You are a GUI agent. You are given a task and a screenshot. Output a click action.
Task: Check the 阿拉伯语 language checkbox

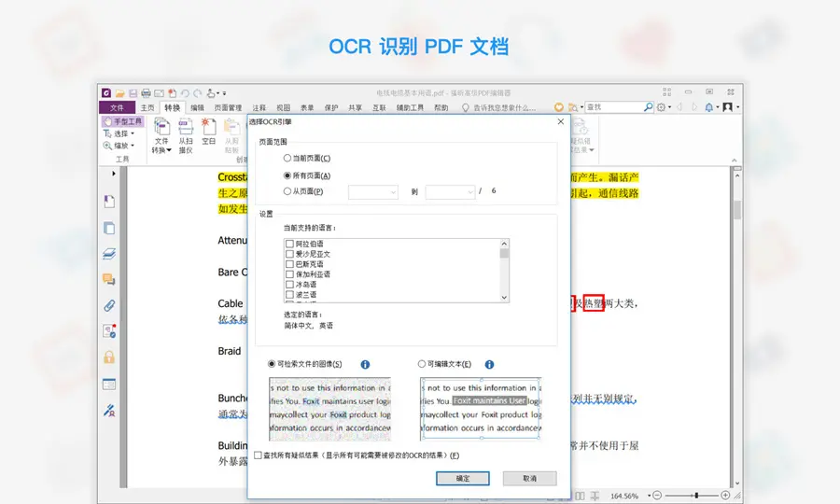pyautogui.click(x=289, y=244)
